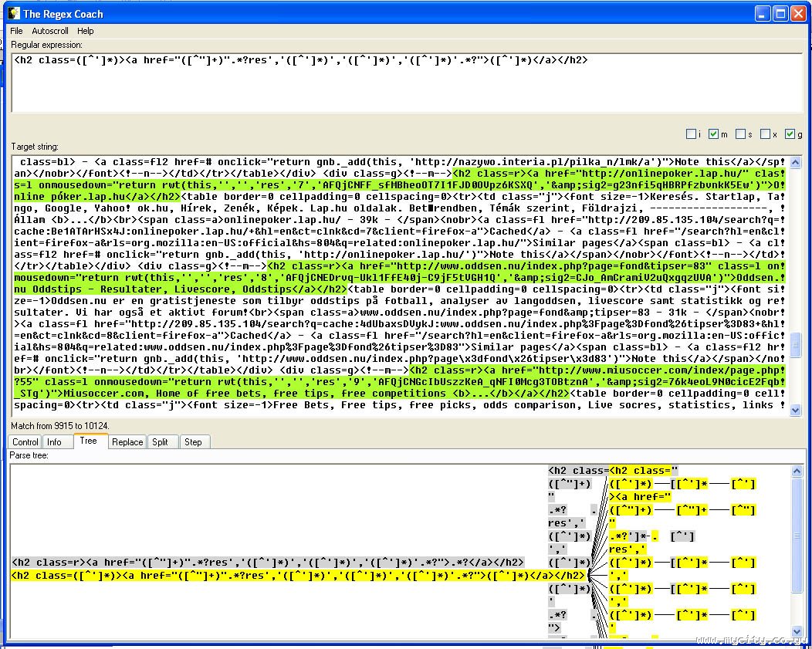This screenshot has height=649, width=812.
Task: Click the target string scrollbar up arrow
Action: click(x=796, y=161)
